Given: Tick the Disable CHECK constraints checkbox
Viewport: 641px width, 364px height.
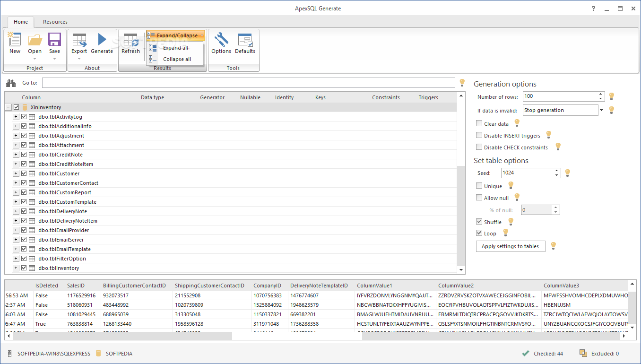Looking at the screenshot, I should pos(479,147).
